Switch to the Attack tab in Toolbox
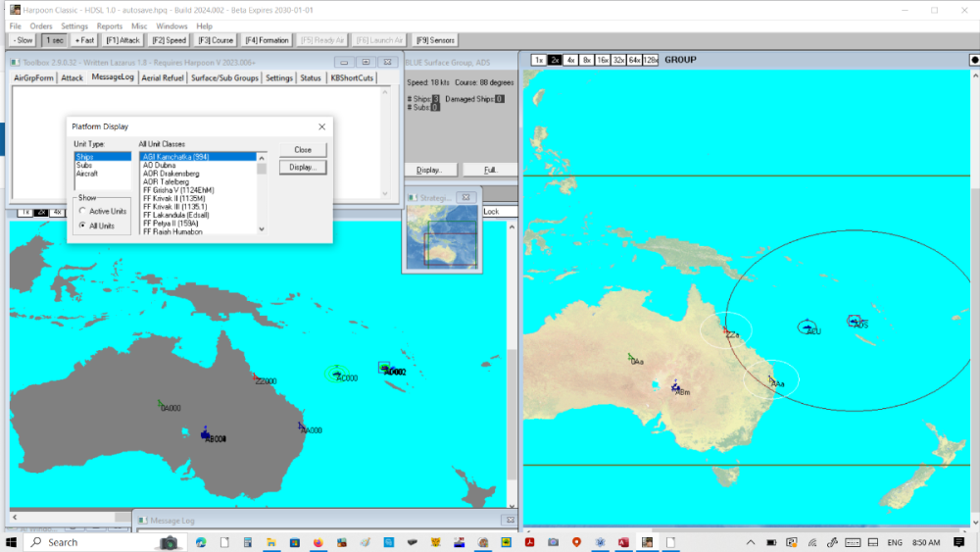This screenshot has height=552, width=980. (72, 78)
